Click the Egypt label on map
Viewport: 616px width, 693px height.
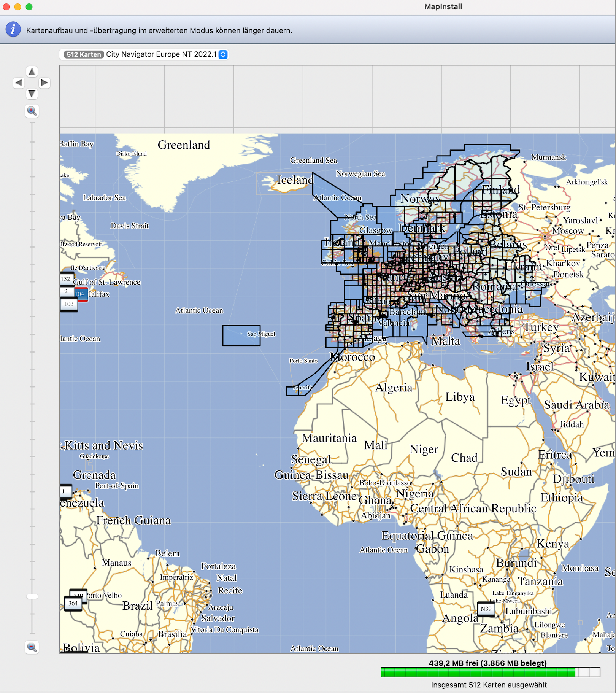click(x=516, y=400)
